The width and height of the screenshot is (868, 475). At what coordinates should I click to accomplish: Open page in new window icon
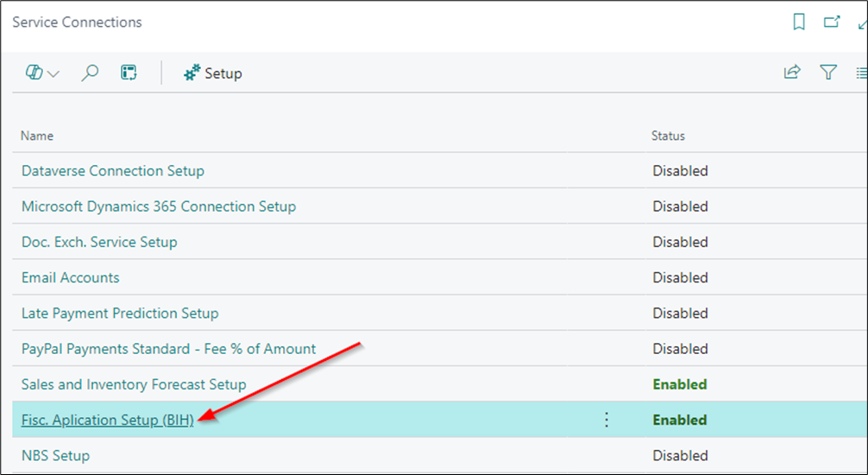pos(832,22)
